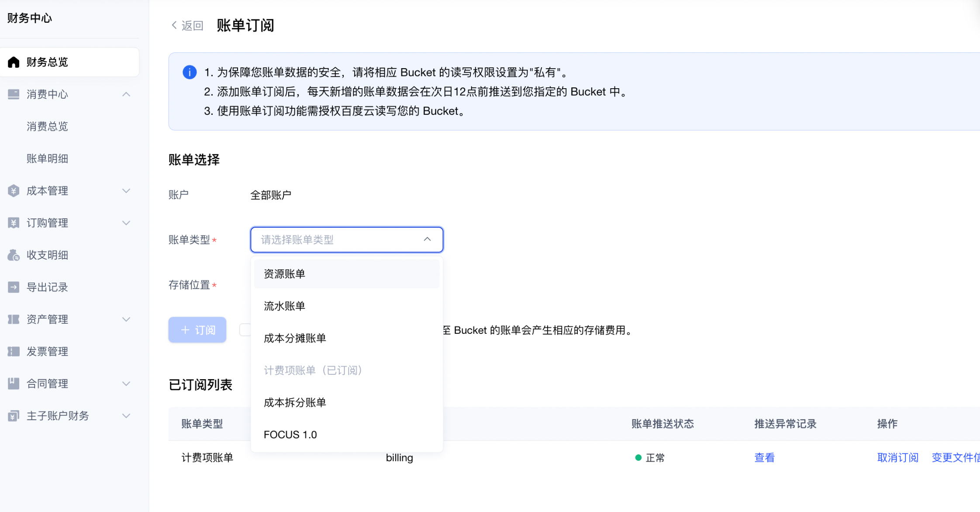Click the blue info icon in notice

[x=190, y=72]
